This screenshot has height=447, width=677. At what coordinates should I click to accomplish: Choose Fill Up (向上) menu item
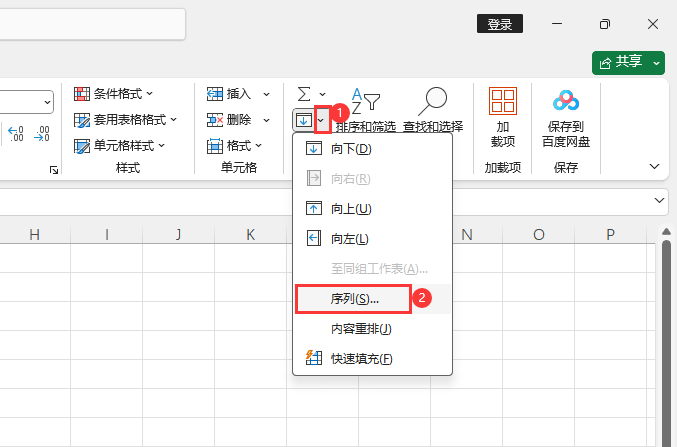[372, 209]
